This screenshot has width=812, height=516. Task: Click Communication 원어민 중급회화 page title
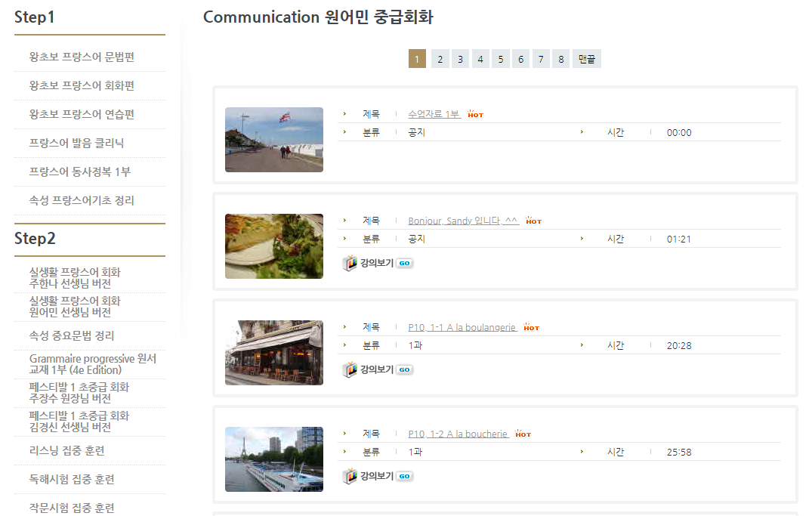[x=318, y=17]
